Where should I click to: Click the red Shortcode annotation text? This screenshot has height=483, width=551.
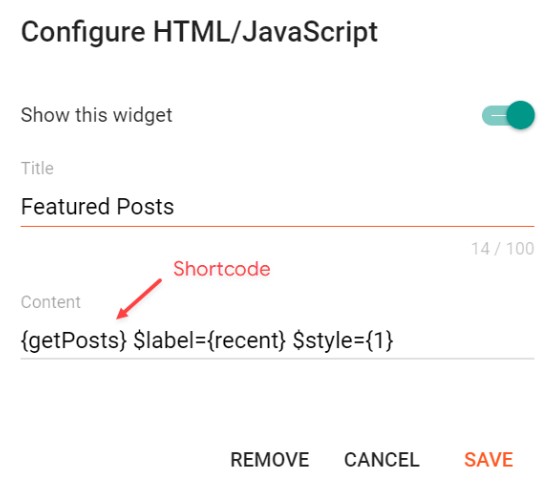point(222,269)
